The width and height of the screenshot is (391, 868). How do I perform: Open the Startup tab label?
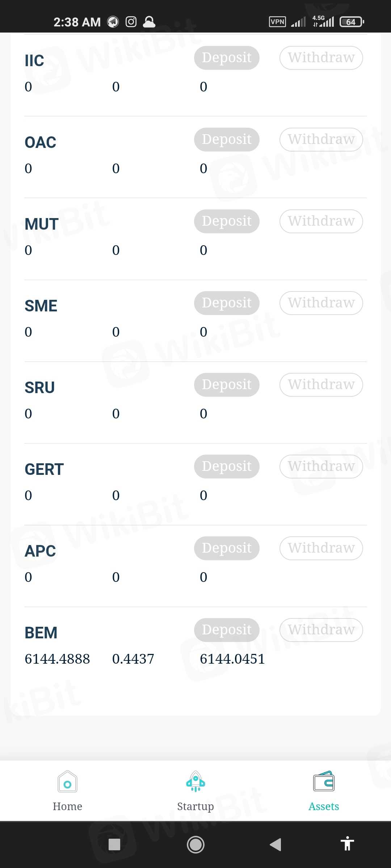[x=195, y=807]
